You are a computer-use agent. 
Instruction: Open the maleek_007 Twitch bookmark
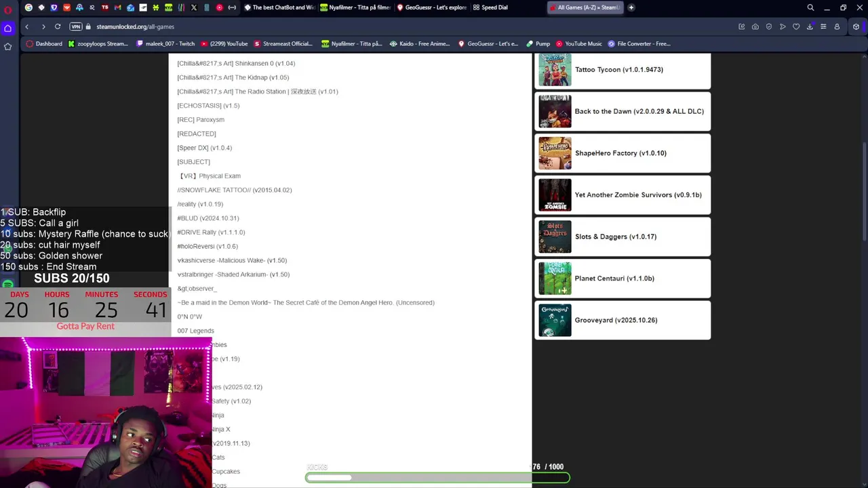(x=165, y=43)
